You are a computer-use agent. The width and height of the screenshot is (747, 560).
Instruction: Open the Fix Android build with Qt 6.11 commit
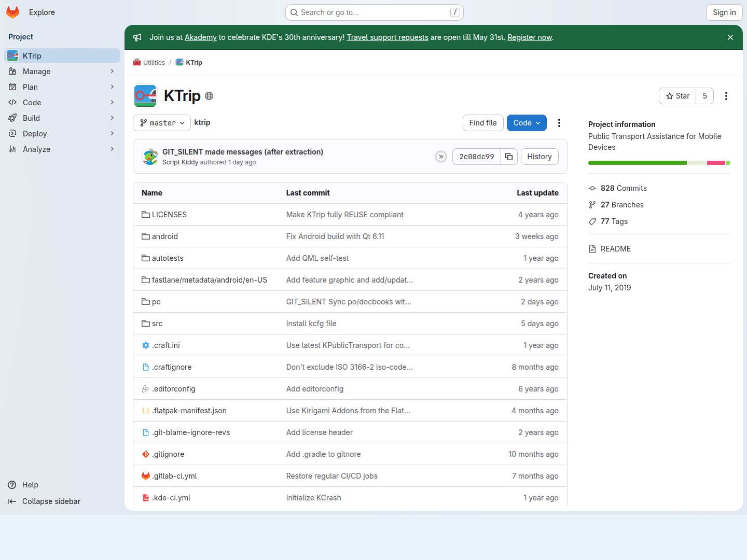[335, 236]
